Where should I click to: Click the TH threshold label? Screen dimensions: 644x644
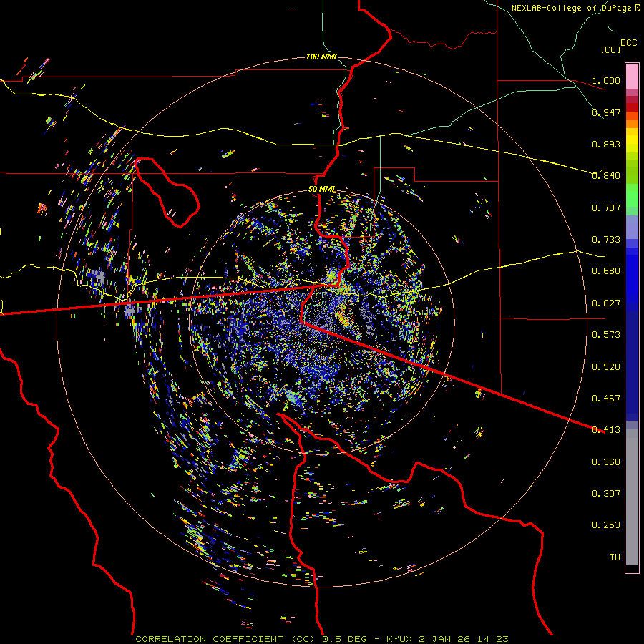(615, 557)
